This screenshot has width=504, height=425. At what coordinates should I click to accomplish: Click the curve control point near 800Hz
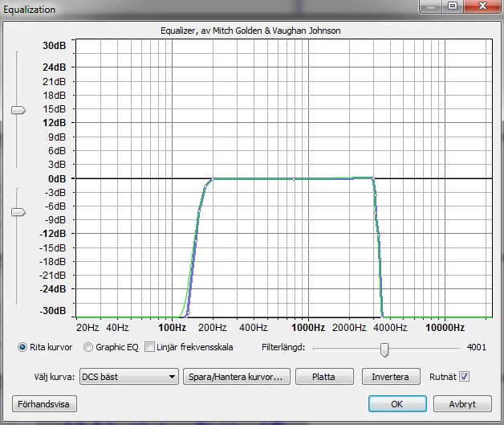294,179
